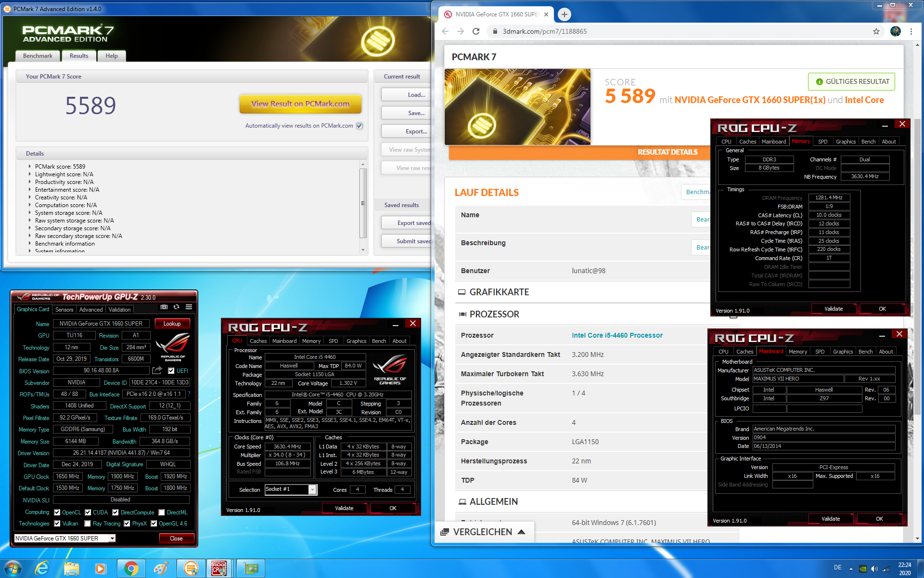This screenshot has height=578, width=924.
Task: Click the Details list scroll-down arrow
Action: point(363,250)
